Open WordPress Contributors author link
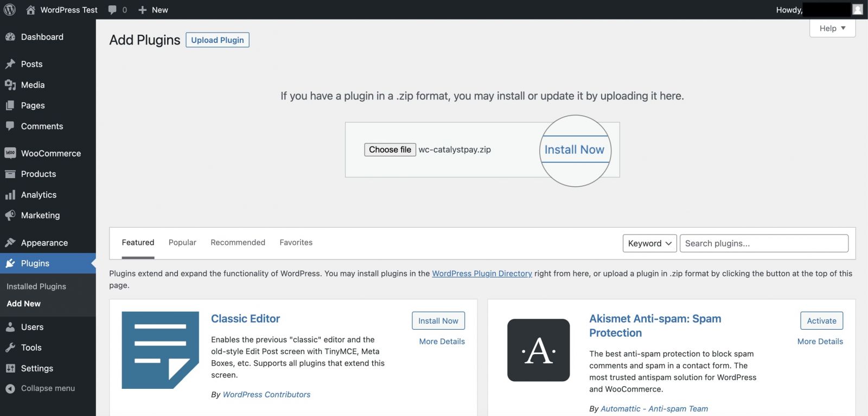Viewport: 868px width, 416px height. coord(266,395)
